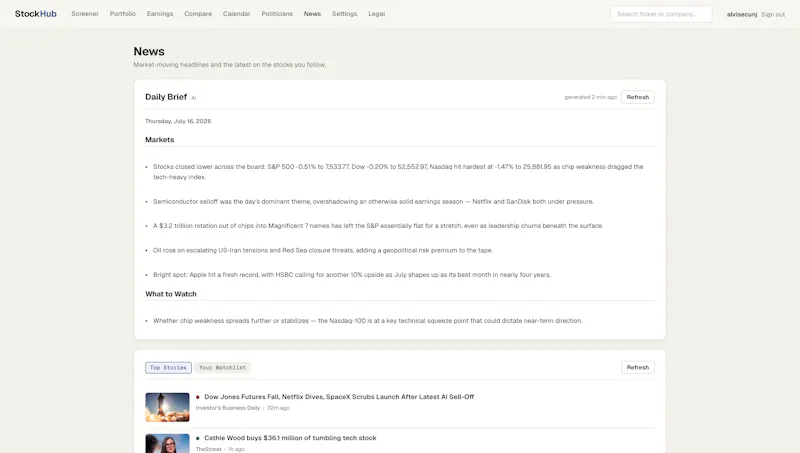
Task: Open the alvisecunj user profile
Action: click(x=742, y=14)
